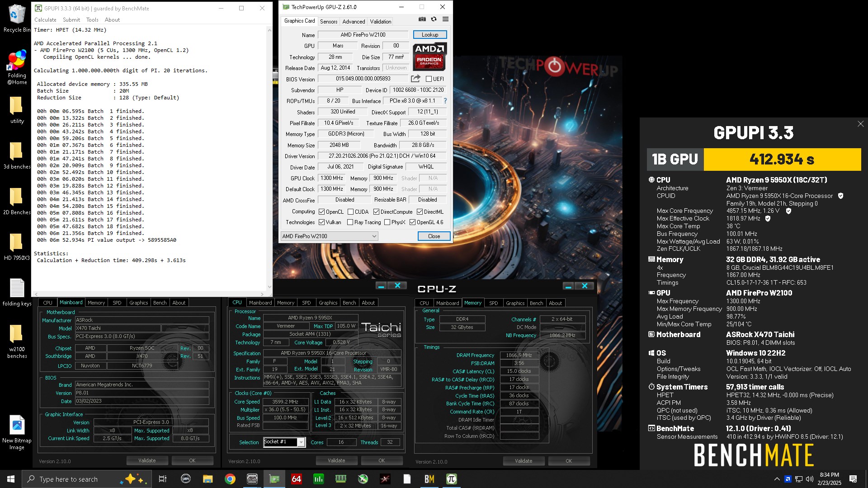Switch to the Sensors tab in GPU-Z
The width and height of the screenshot is (868, 488).
click(x=329, y=21)
